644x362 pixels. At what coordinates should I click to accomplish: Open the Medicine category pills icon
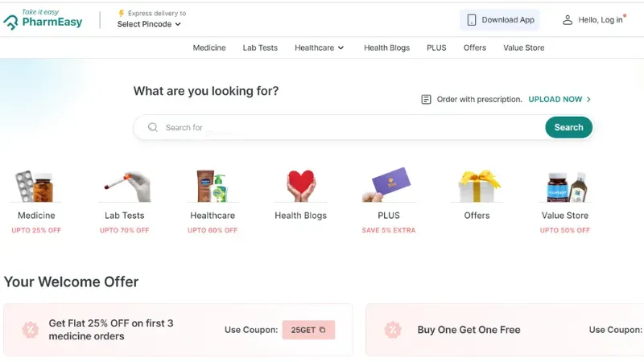(35, 186)
